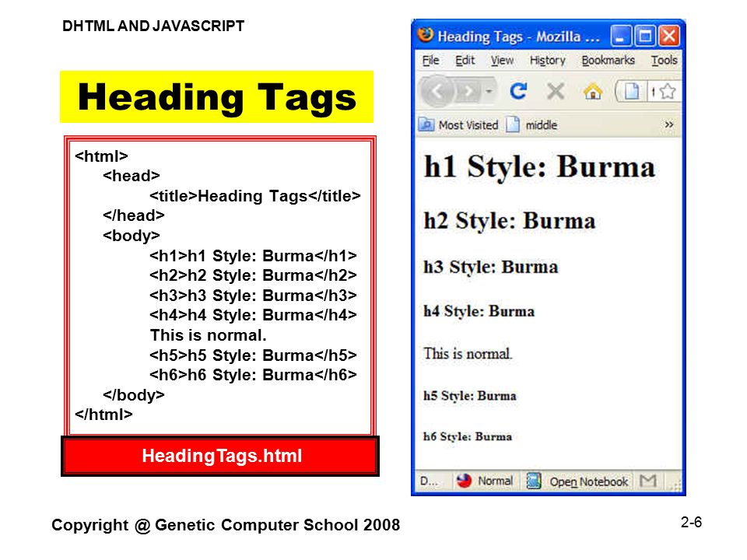This screenshot has height=560, width=747.
Task: Click the 'h1 Style: Burma' heading in browser
Action: (539, 166)
